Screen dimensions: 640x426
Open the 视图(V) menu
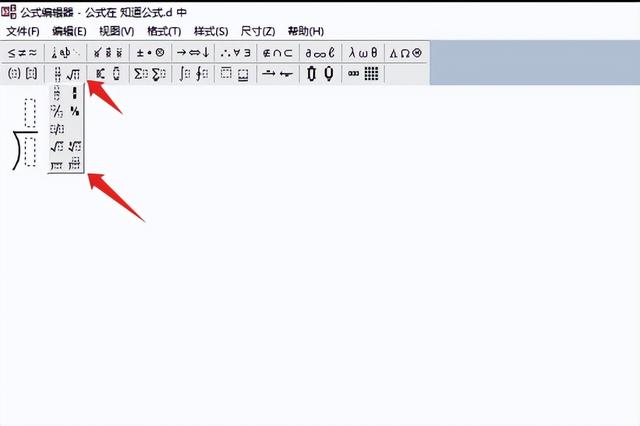(117, 31)
